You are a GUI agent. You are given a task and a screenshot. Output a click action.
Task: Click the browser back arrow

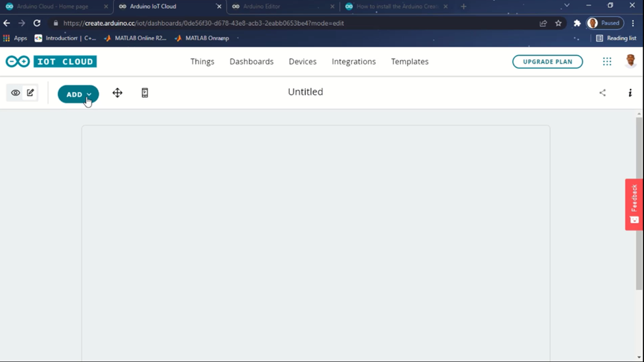coord(7,23)
